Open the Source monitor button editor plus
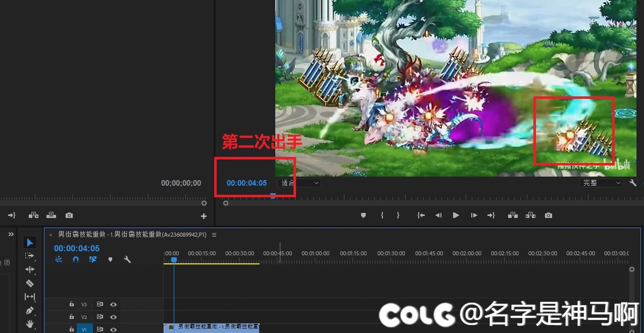The width and height of the screenshot is (644, 333). 204,216
